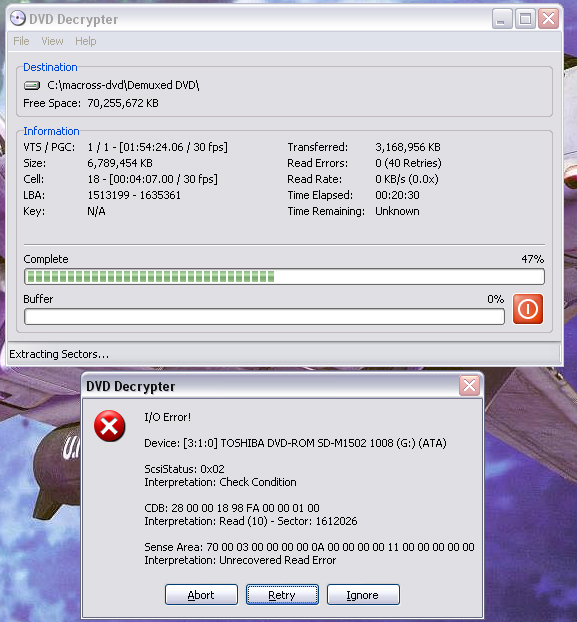Click the main window's DVD Decrypter title text
The image size is (577, 622).
coord(73,19)
